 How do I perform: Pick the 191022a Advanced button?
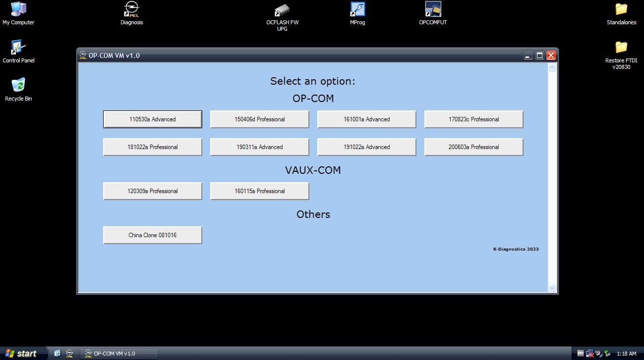point(367,147)
